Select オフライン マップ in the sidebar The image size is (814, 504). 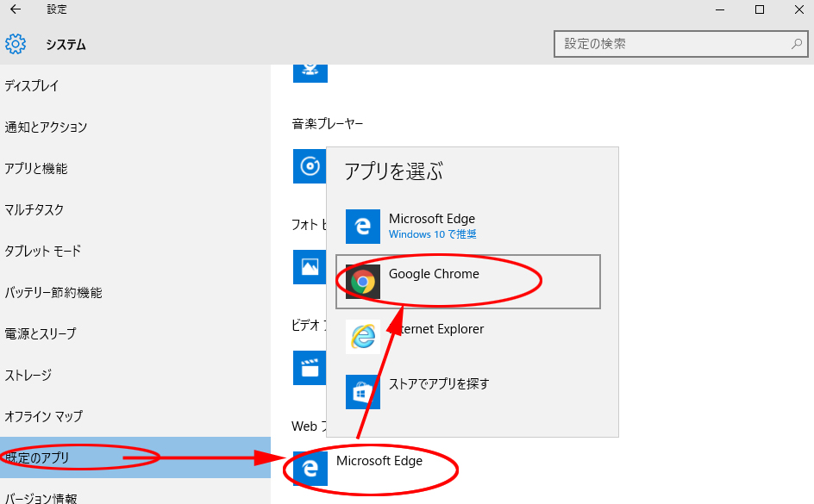pyautogui.click(x=135, y=416)
